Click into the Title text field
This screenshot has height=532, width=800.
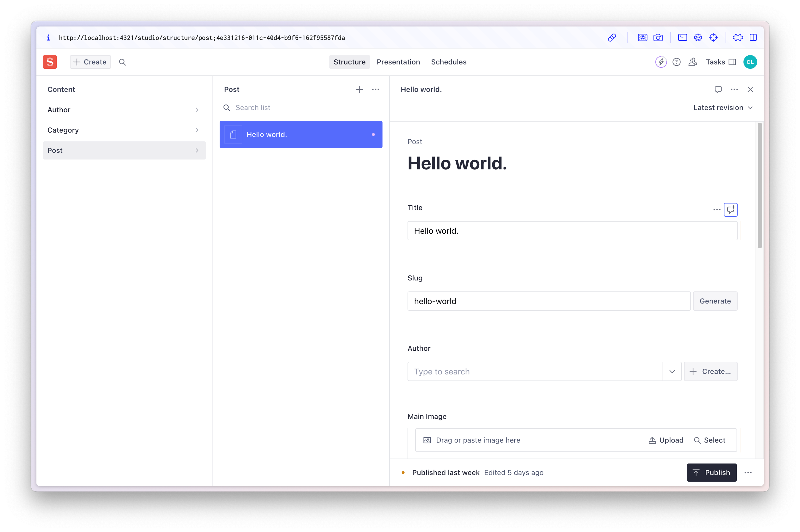(572, 231)
